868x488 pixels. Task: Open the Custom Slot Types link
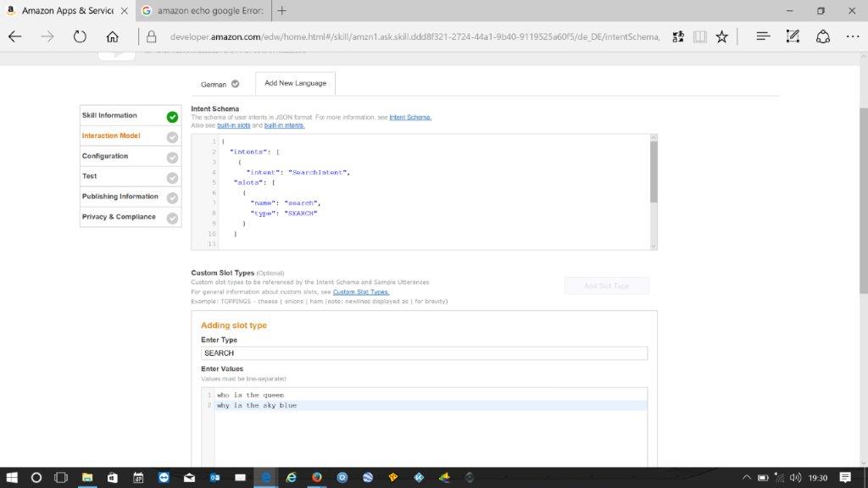[361, 291]
